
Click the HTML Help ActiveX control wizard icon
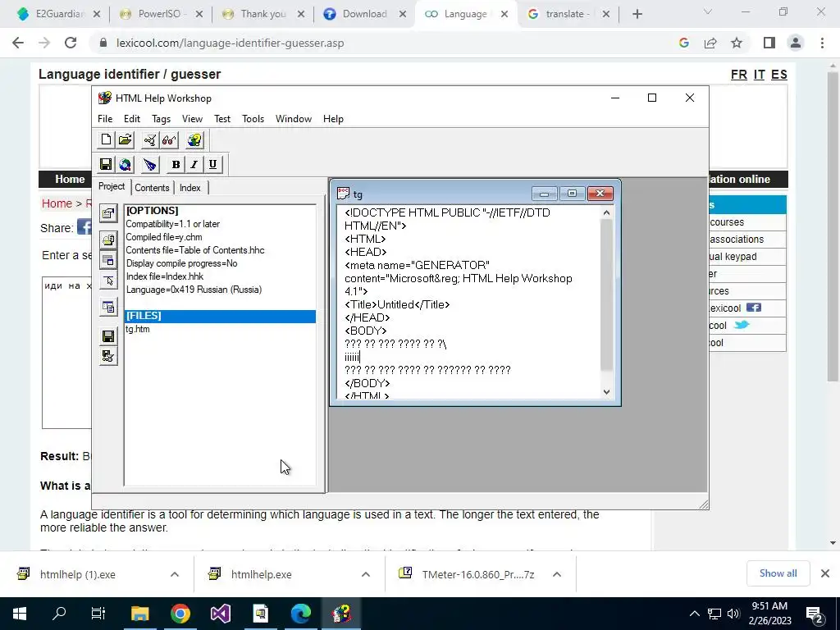[150, 164]
